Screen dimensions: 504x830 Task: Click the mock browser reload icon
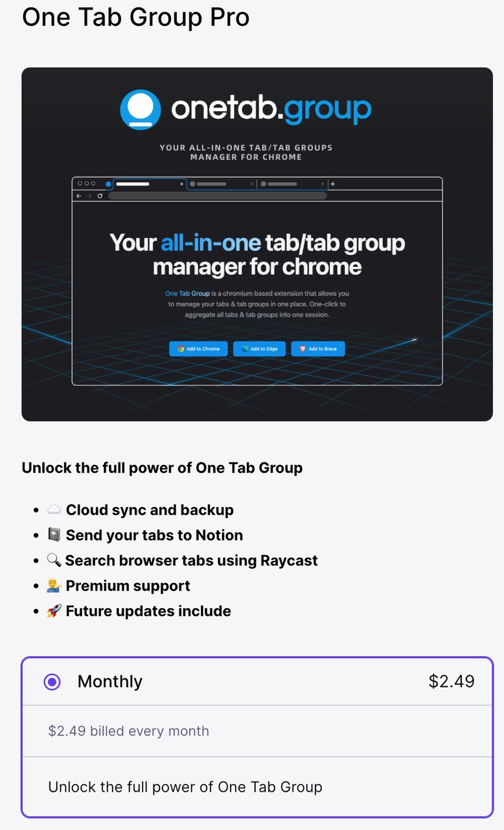[100, 196]
